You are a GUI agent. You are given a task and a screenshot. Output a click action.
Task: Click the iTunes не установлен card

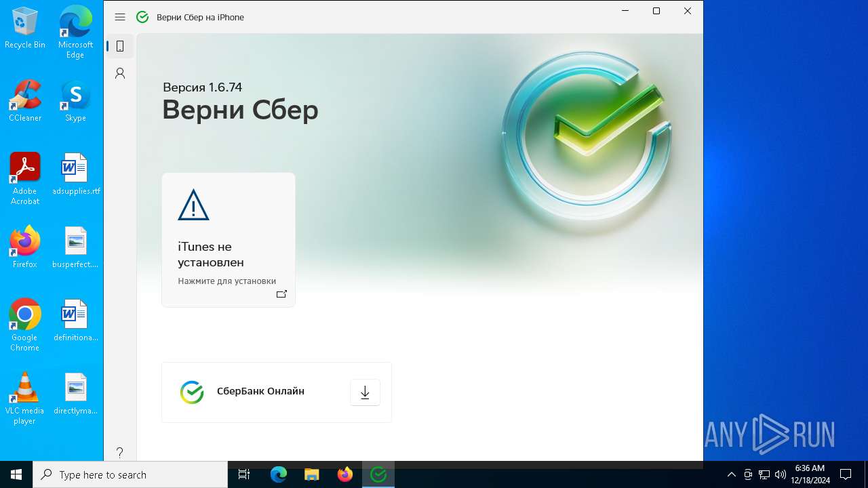(229, 239)
